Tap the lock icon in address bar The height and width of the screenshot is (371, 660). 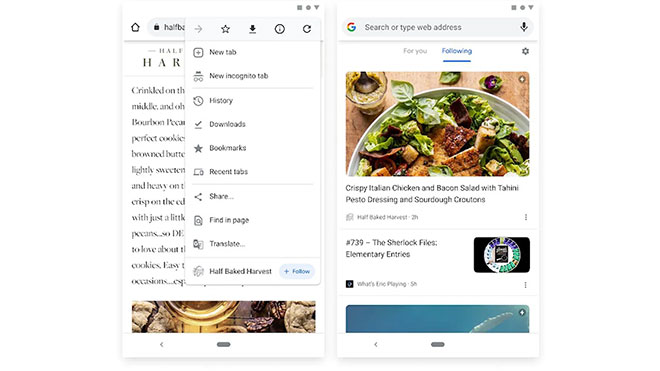(157, 27)
